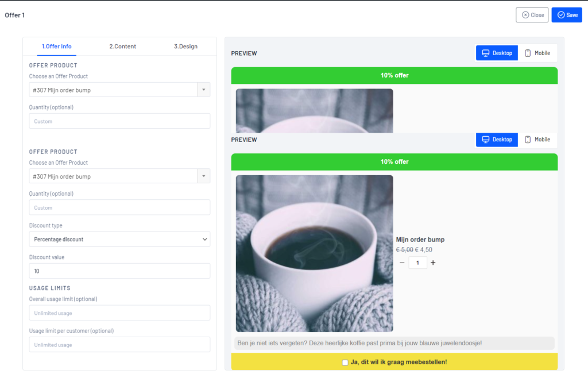Click the Discount value field

tap(119, 271)
